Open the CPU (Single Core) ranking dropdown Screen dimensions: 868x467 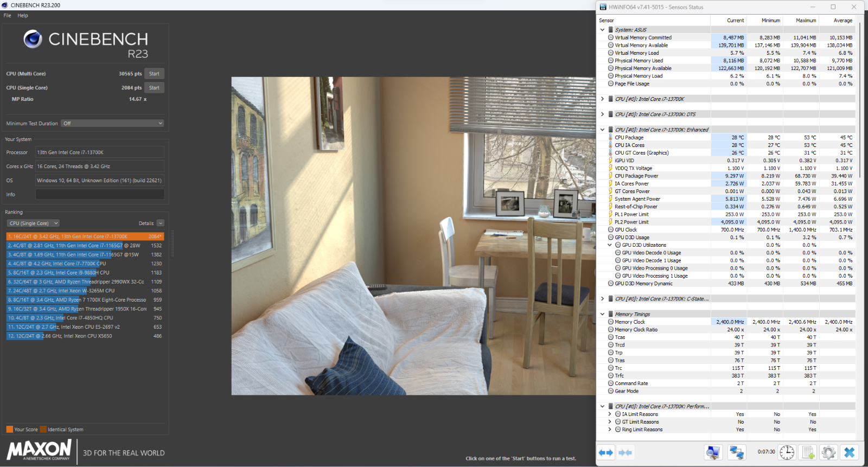(x=34, y=223)
